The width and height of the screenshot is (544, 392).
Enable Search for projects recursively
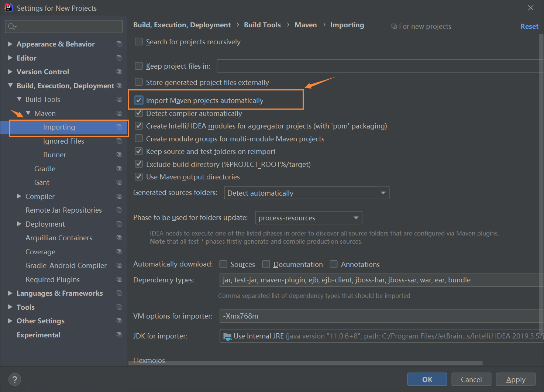139,42
